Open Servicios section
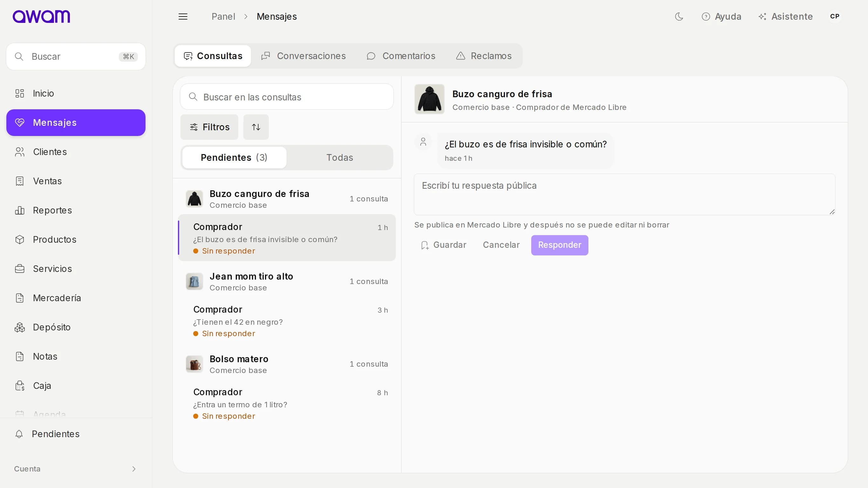 click(76, 268)
